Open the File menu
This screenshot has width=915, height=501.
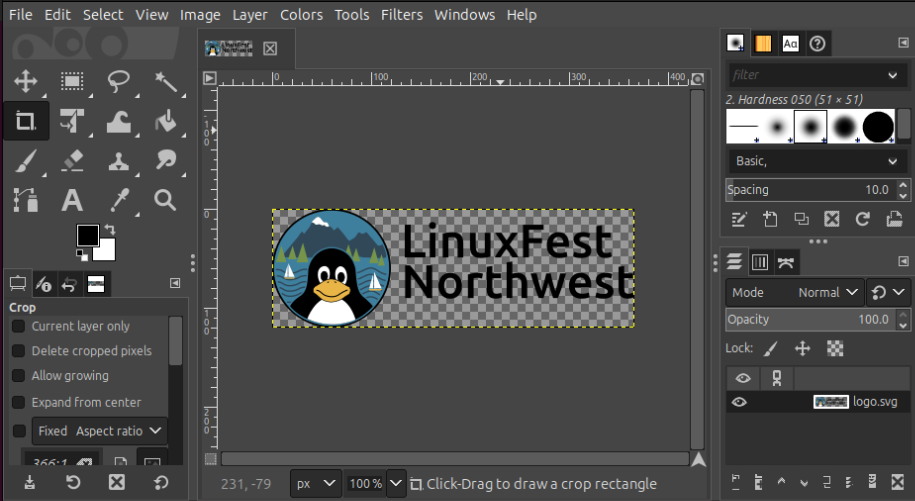[21, 15]
